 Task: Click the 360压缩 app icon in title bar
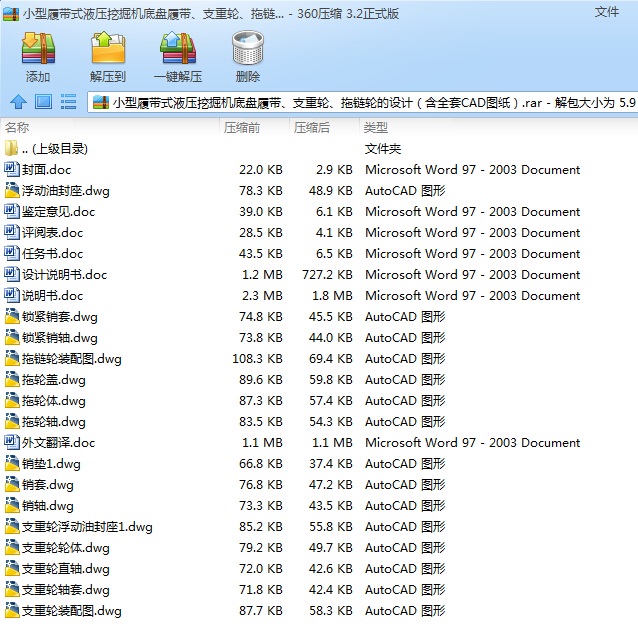click(x=11, y=13)
